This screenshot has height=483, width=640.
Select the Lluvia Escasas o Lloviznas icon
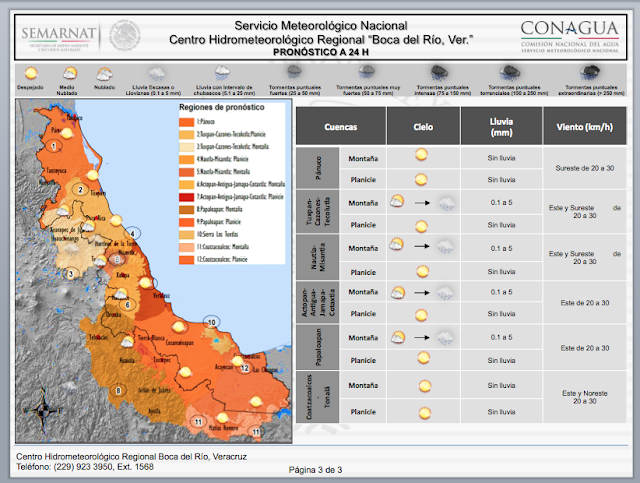click(x=157, y=74)
